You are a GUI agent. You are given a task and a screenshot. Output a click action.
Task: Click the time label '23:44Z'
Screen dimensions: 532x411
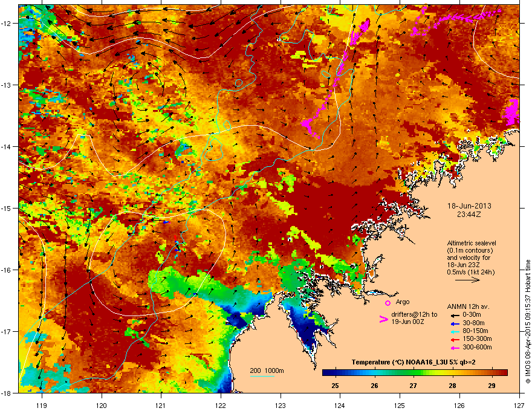click(469, 215)
